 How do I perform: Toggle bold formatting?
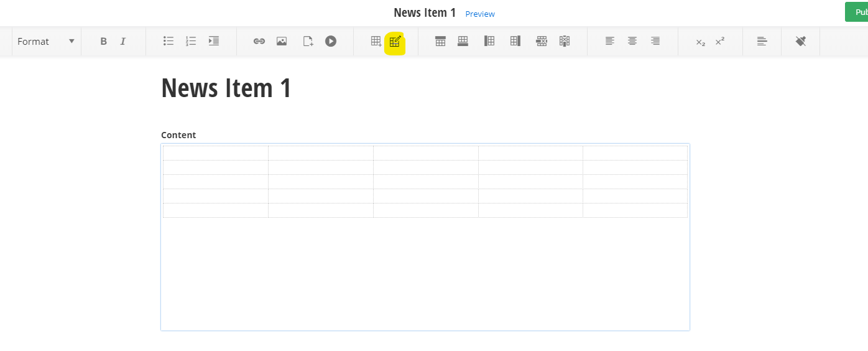click(x=104, y=42)
